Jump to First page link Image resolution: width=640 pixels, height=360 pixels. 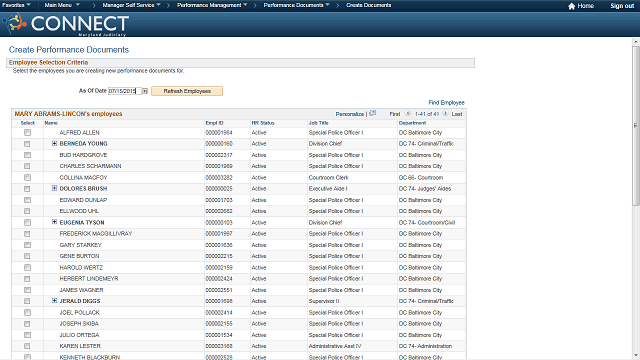[395, 114]
